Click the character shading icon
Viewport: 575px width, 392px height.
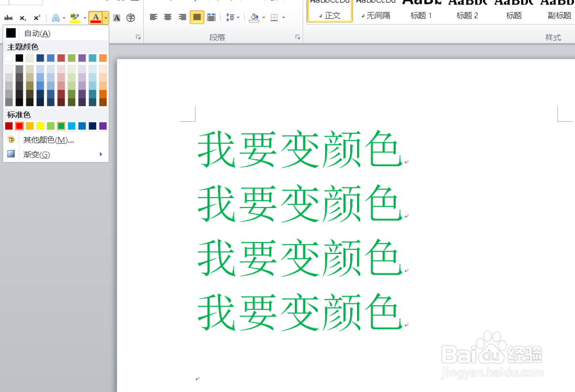click(116, 17)
